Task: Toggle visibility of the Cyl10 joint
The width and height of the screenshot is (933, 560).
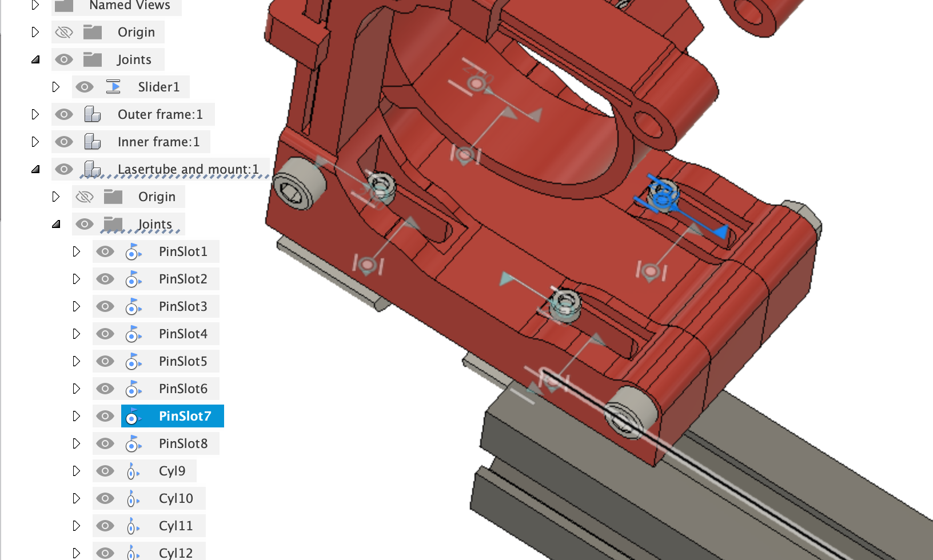Action: coord(105,498)
